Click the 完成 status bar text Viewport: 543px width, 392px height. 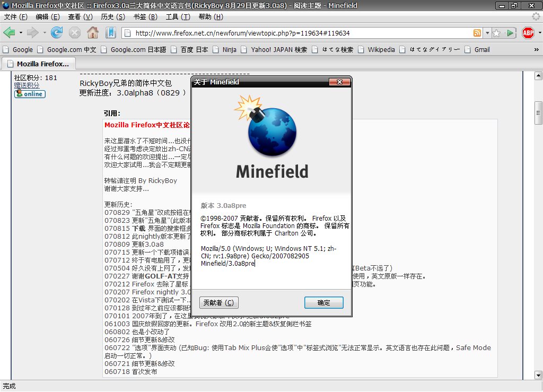10,386
